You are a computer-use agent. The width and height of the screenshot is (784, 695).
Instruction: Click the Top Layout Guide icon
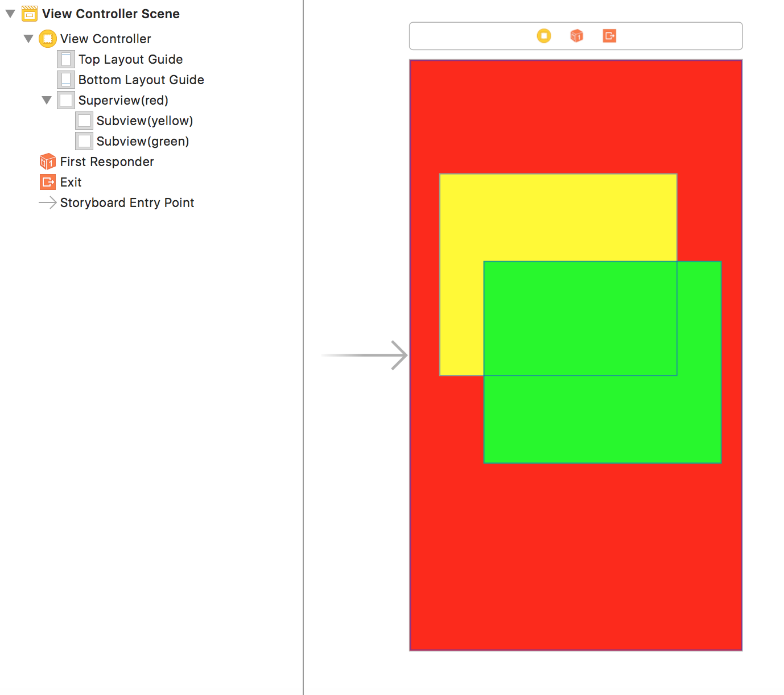(66, 59)
